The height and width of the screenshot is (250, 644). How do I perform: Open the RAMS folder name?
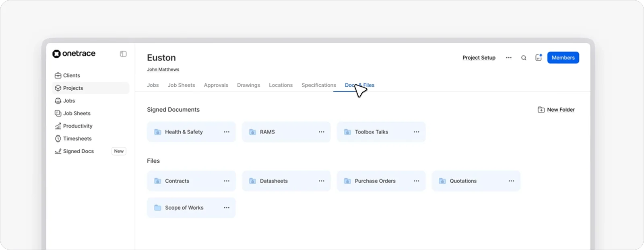coord(267,132)
